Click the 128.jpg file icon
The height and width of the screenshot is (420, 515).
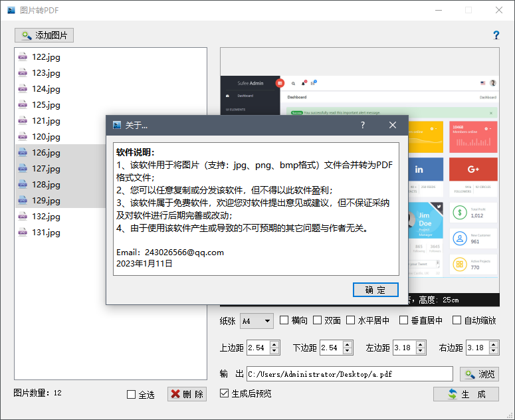tap(23, 184)
